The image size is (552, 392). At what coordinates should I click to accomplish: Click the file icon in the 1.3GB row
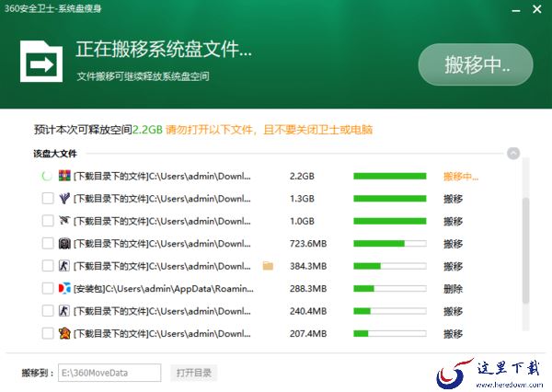[64, 198]
